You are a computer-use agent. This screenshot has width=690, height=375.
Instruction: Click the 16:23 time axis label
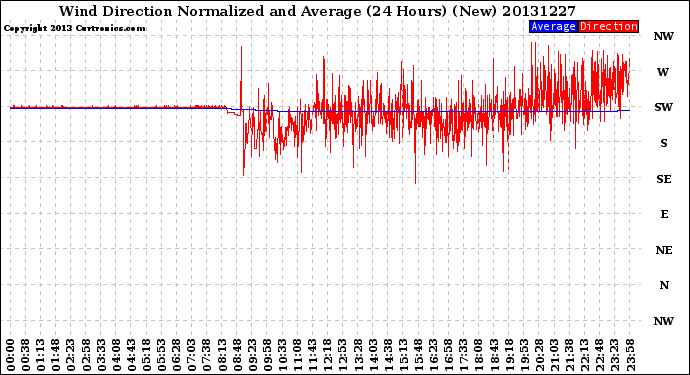pyautogui.click(x=433, y=355)
